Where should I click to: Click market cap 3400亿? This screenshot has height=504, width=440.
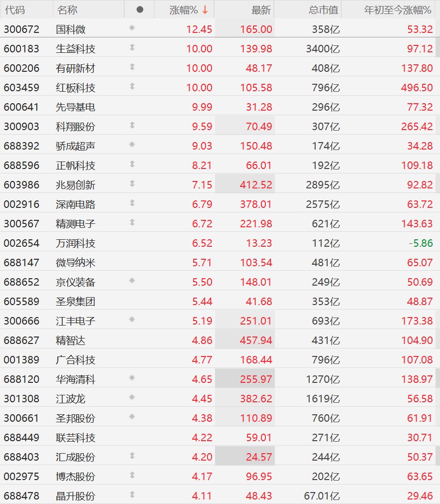pos(323,49)
